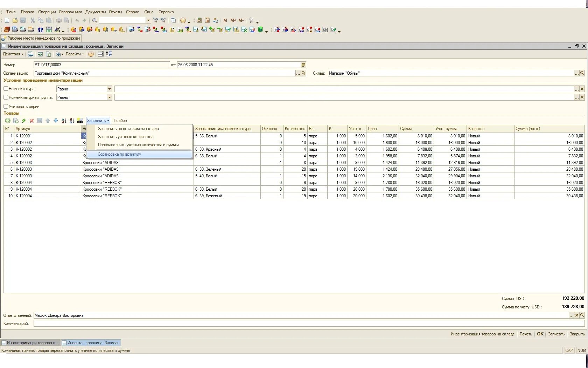Image resolution: width=588 pixels, height=368 pixels.
Task: Open the Документы menu
Action: tap(95, 12)
